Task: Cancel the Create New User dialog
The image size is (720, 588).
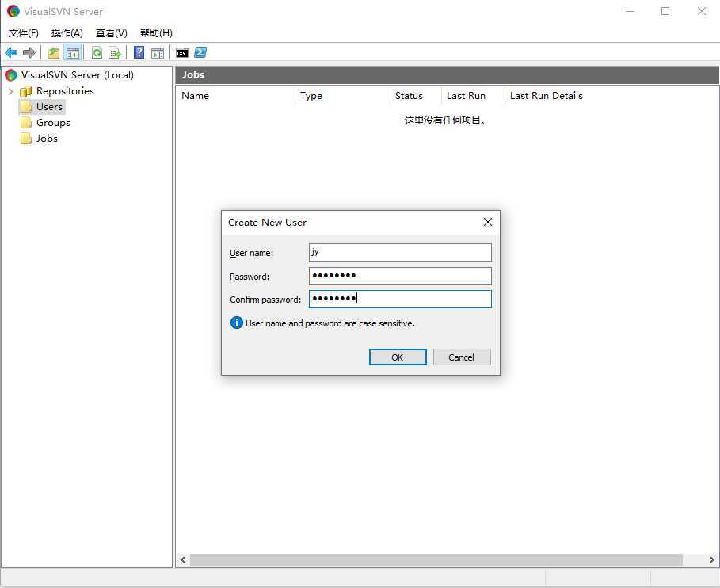Action: [x=462, y=357]
